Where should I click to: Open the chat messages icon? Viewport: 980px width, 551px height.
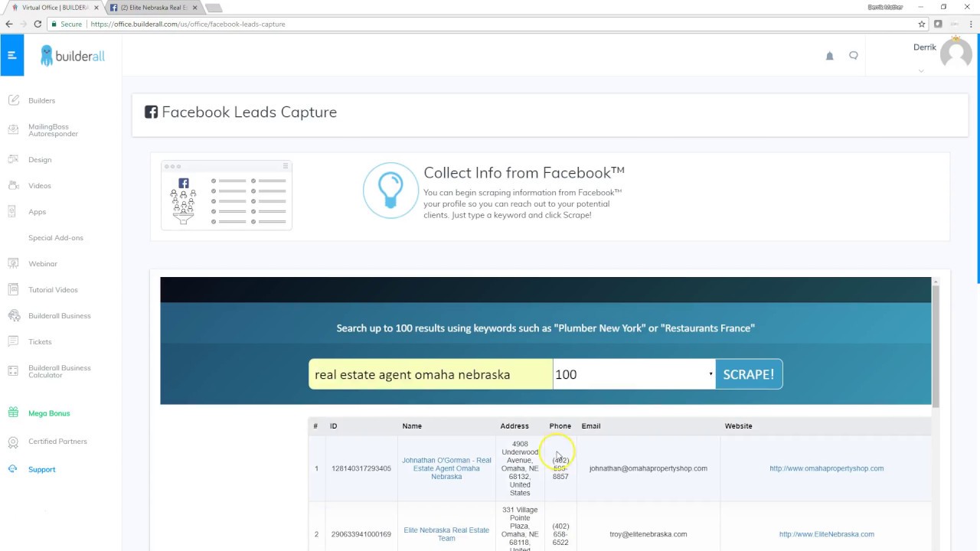(853, 55)
